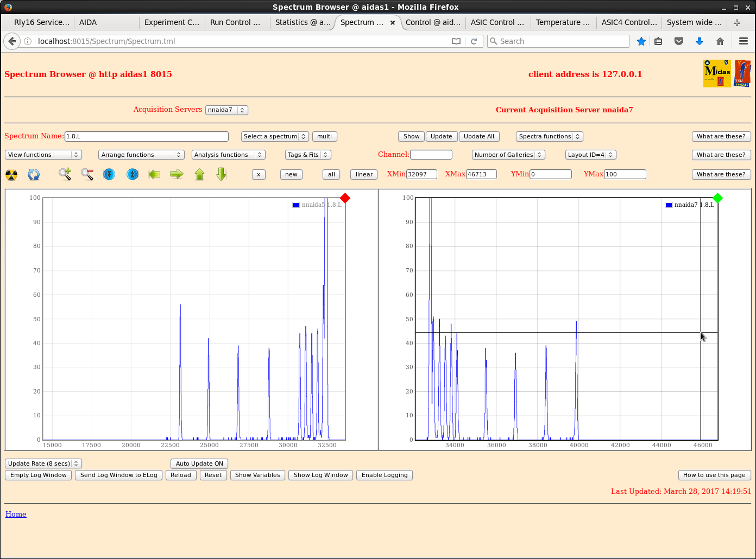Image resolution: width=756 pixels, height=559 pixels.
Task: Click the Midas logo icon
Action: 717,73
